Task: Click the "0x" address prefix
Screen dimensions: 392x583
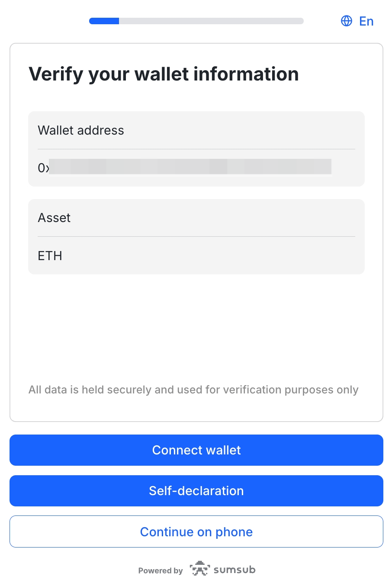Action: coord(43,167)
